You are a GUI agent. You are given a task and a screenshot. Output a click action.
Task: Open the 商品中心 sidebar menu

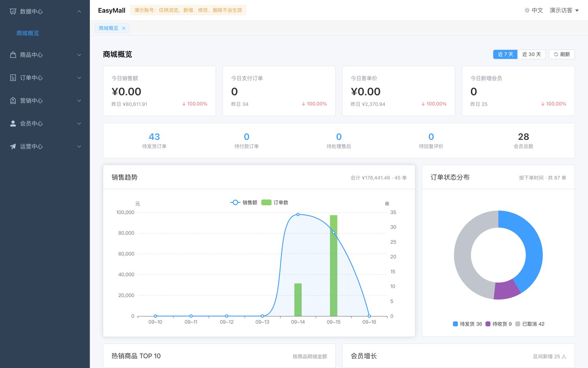(x=45, y=55)
